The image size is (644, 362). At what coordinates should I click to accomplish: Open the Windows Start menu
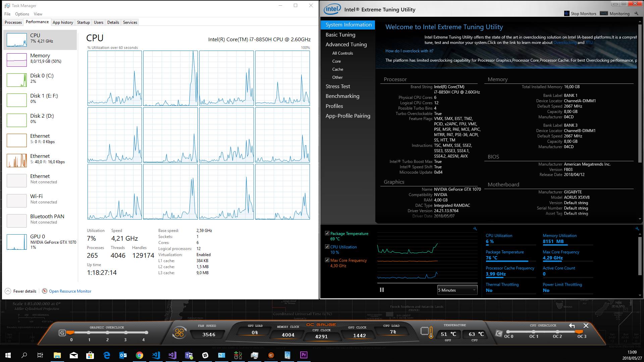[x=8, y=355]
